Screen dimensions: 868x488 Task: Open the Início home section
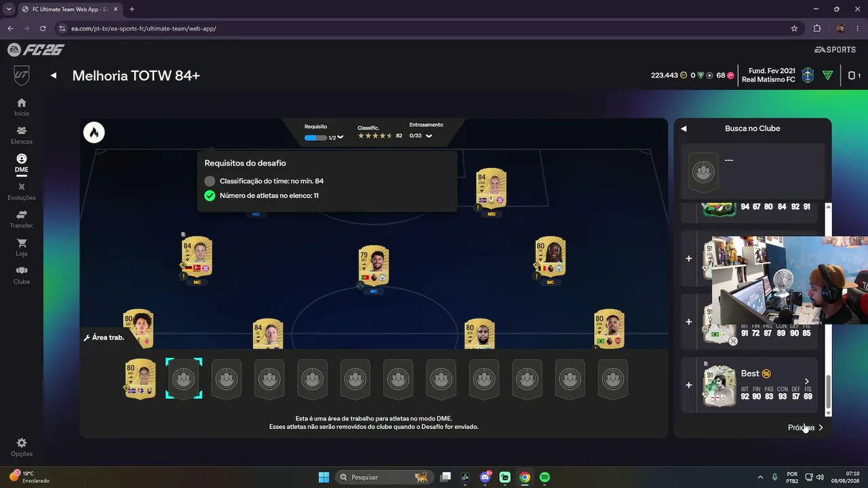22,106
